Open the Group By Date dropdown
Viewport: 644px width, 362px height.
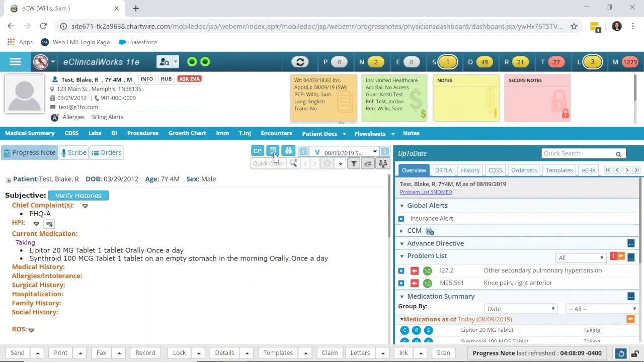[520, 309]
